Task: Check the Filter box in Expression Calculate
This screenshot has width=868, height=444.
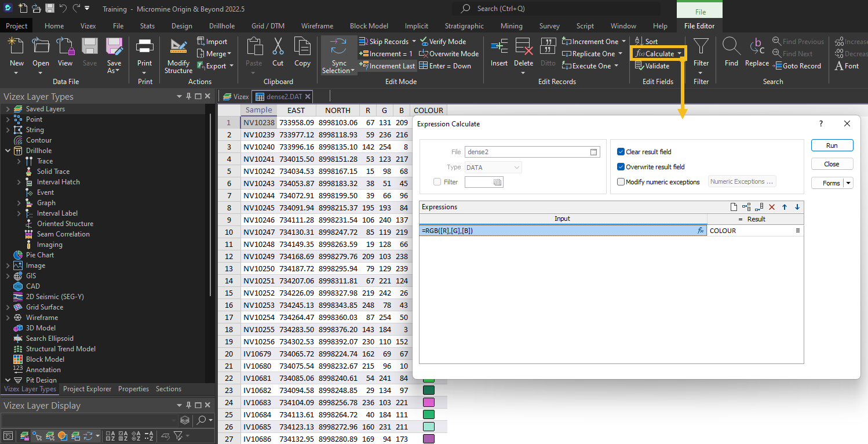Action: click(x=438, y=181)
